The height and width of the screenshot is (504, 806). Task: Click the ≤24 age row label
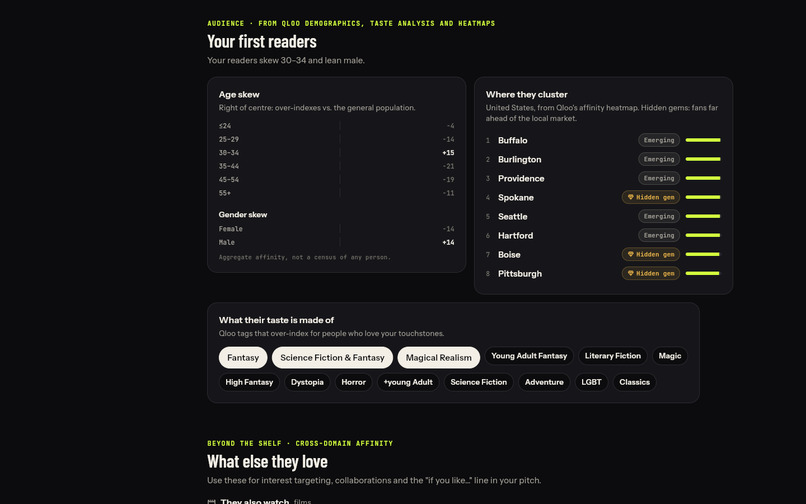[225, 126]
